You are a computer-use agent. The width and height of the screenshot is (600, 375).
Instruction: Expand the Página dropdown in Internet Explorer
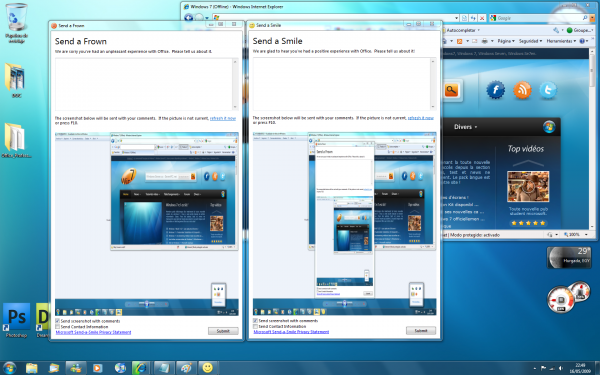pyautogui.click(x=506, y=41)
